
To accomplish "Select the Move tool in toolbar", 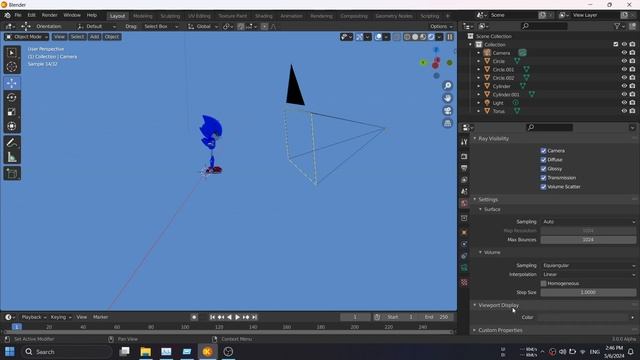I will click(12, 83).
